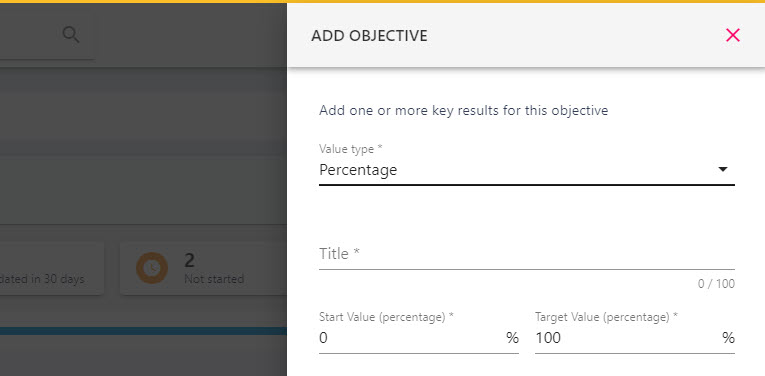Click the Start Value percentage field
Viewport: 765px width, 376px height.
[x=419, y=338]
